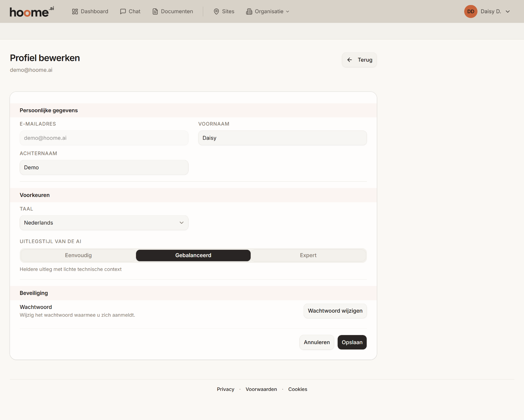Select the Eenvoudig explanation style

[x=78, y=255]
